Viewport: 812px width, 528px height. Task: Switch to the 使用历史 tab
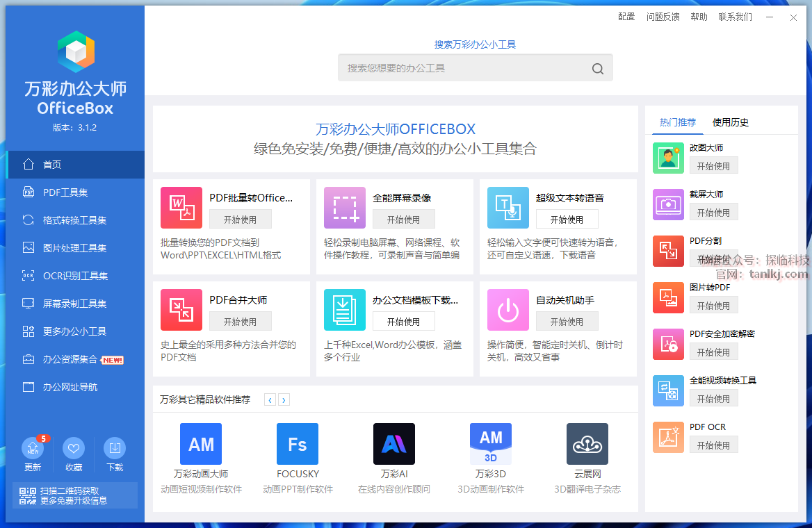[x=730, y=122]
